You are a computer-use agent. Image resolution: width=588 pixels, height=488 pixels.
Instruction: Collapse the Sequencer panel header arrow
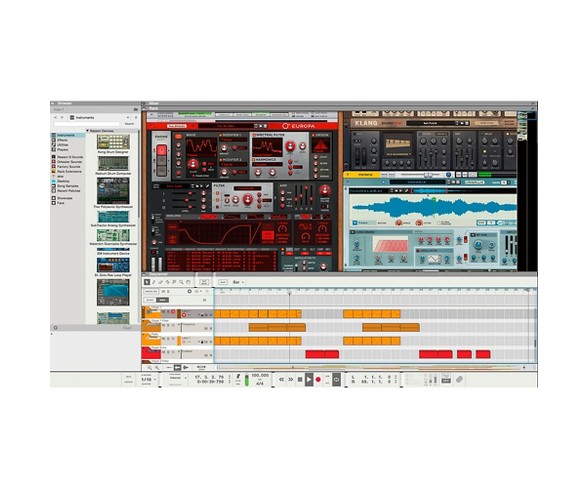[x=144, y=274]
